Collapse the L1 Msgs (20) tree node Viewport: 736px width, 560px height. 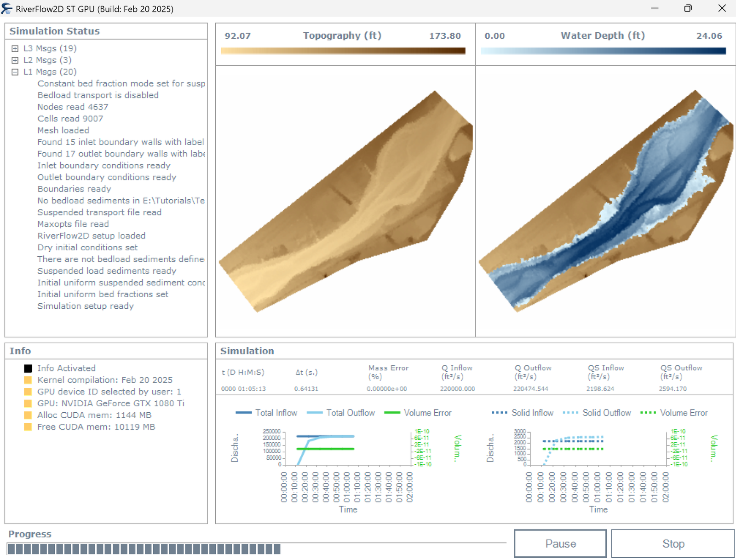click(x=15, y=72)
